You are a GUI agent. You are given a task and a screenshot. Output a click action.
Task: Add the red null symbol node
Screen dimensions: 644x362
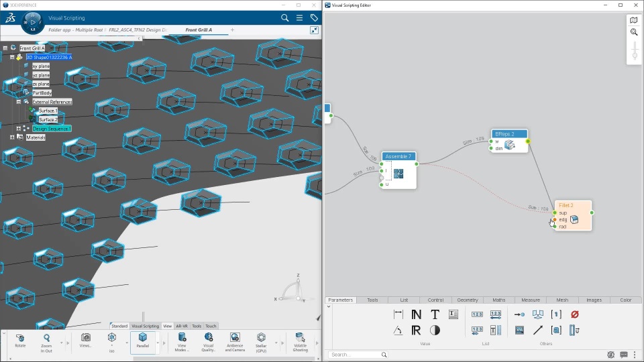(x=575, y=314)
